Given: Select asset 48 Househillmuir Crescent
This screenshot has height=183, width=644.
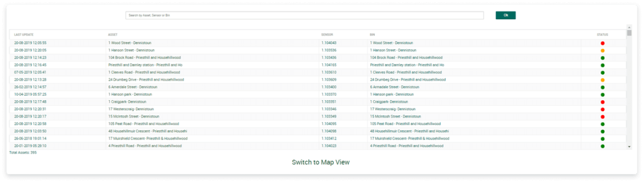Looking at the screenshot, I should (148, 131).
